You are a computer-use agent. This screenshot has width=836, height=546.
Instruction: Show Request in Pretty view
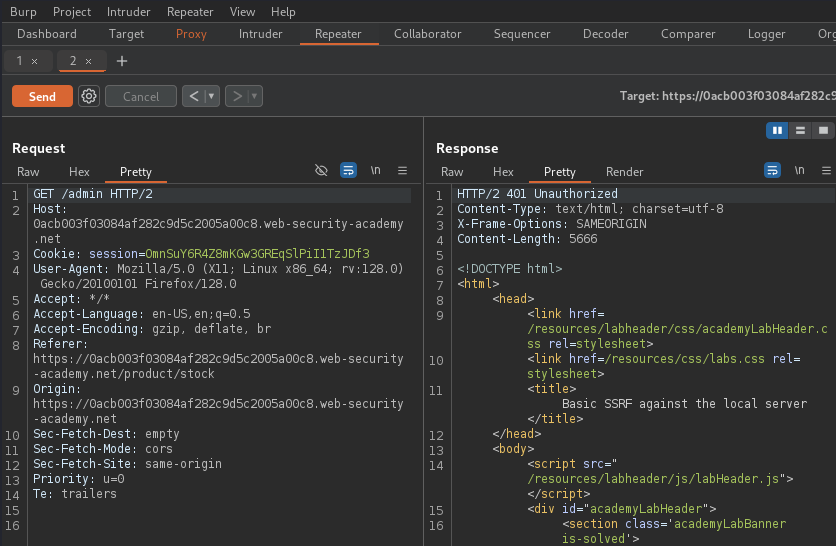[135, 172]
